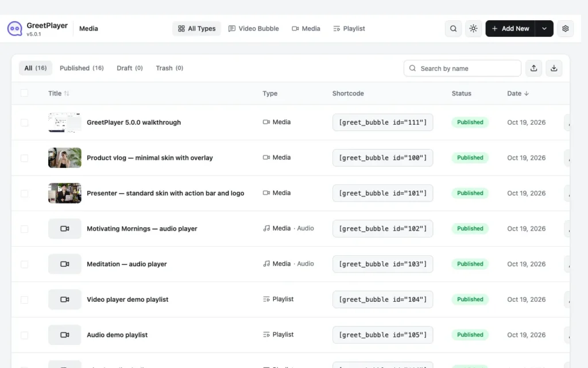This screenshot has height=368, width=588.
Task: Open settings via the gear icon
Action: pos(565,29)
